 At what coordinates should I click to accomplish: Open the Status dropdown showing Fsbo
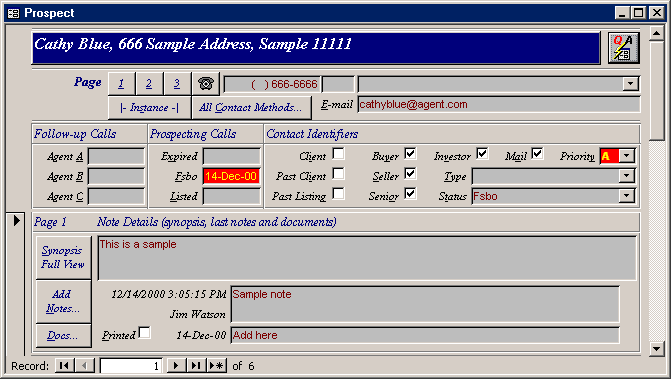[627, 196]
